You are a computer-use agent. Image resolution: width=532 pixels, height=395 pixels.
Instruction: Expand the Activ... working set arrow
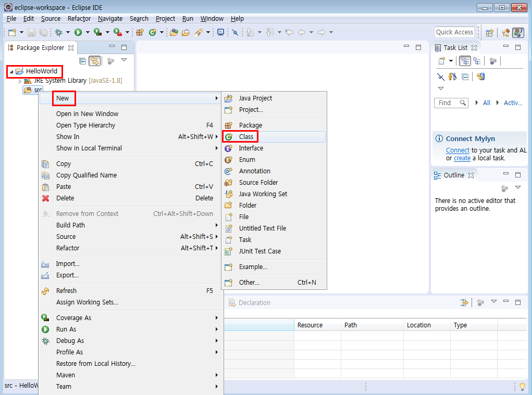click(498, 103)
